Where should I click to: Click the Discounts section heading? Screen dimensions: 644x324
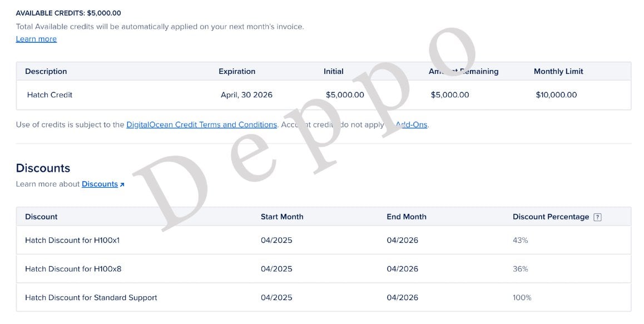(43, 168)
